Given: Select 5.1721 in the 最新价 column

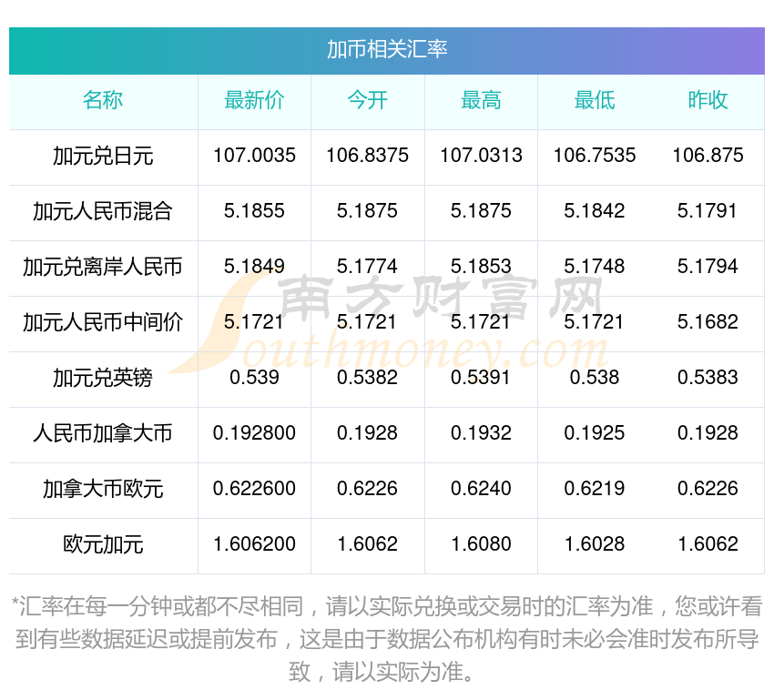Looking at the screenshot, I should [x=254, y=322].
